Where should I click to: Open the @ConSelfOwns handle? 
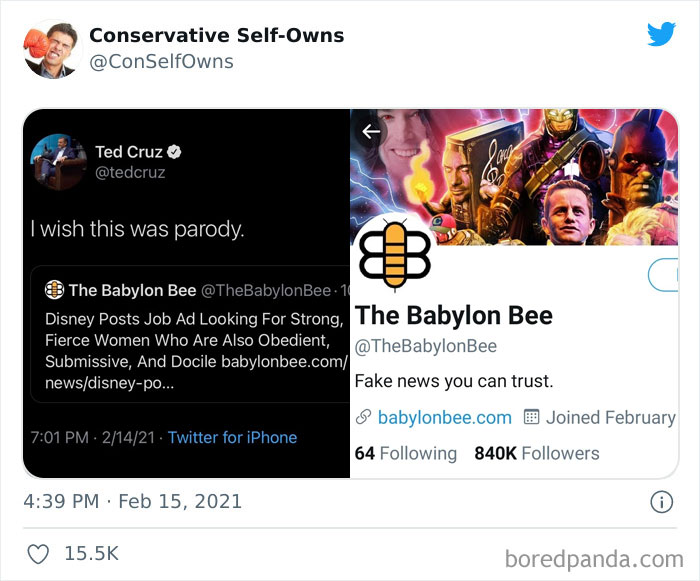[x=161, y=62]
